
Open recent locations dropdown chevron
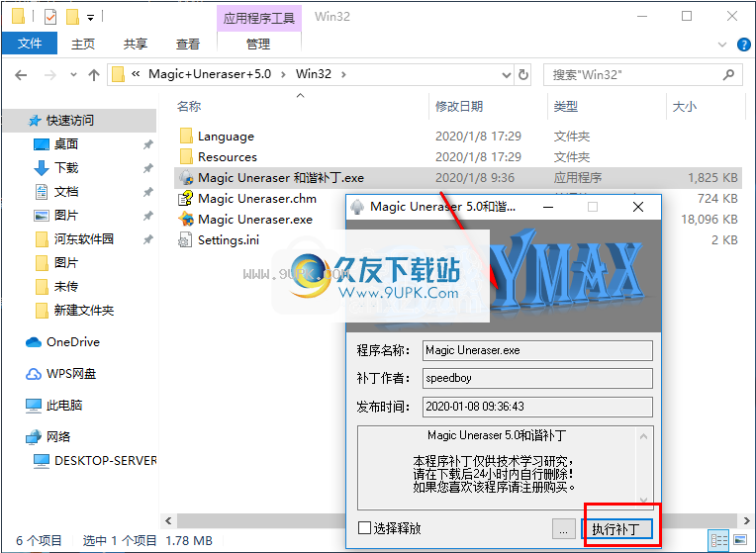click(x=73, y=75)
